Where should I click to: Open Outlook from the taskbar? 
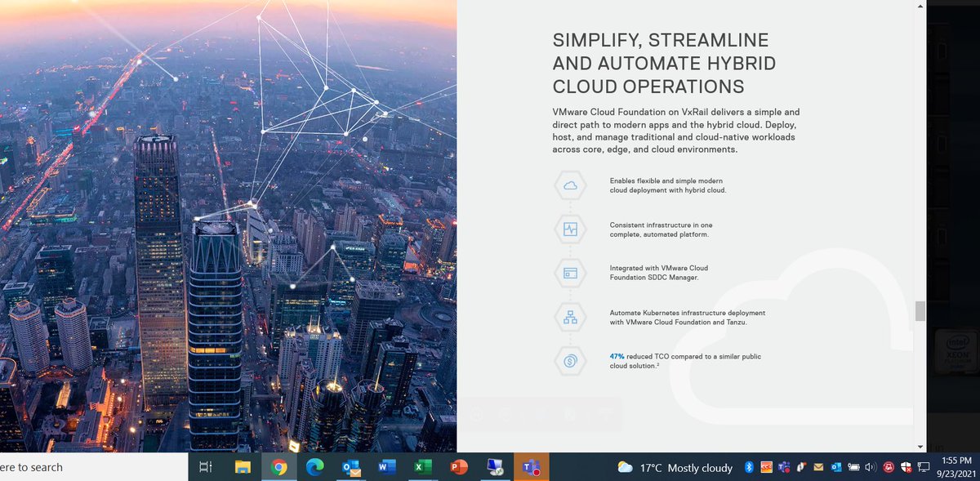[351, 467]
